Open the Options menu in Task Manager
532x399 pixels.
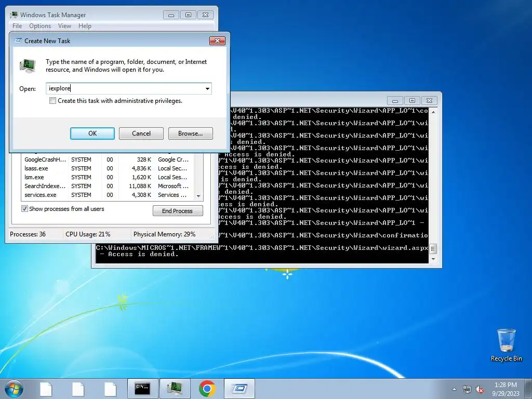click(x=39, y=26)
